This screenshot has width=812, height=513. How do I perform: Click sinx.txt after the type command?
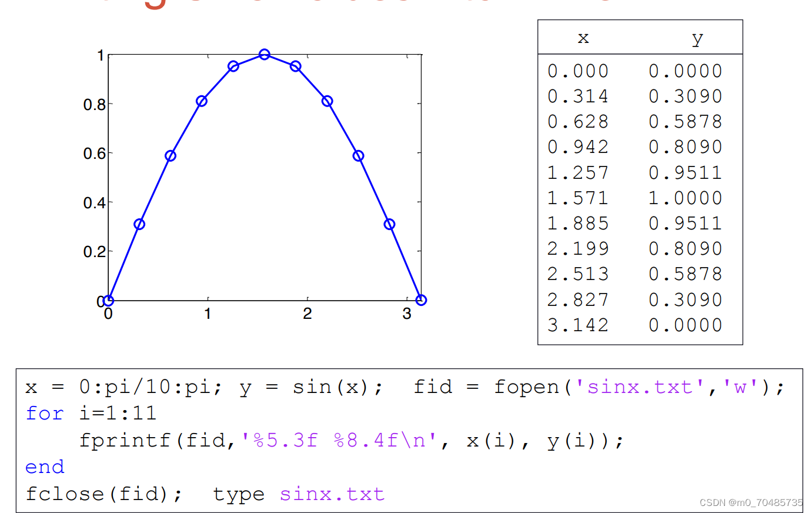click(x=332, y=494)
